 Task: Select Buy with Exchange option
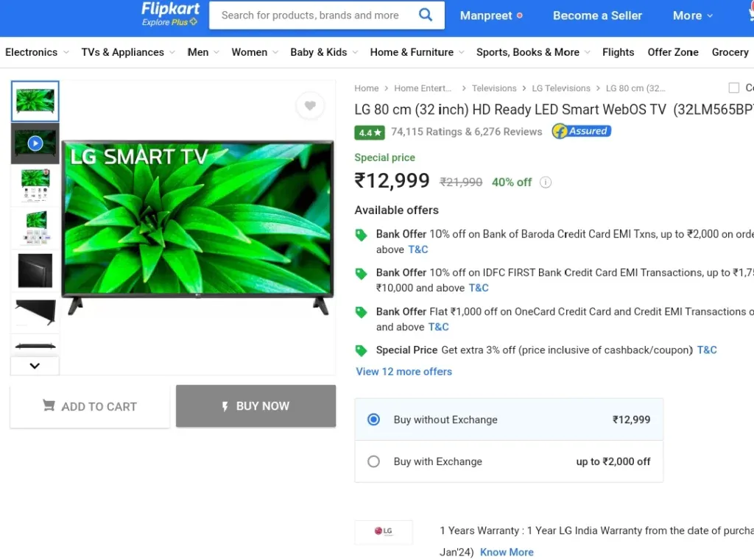(x=509, y=461)
